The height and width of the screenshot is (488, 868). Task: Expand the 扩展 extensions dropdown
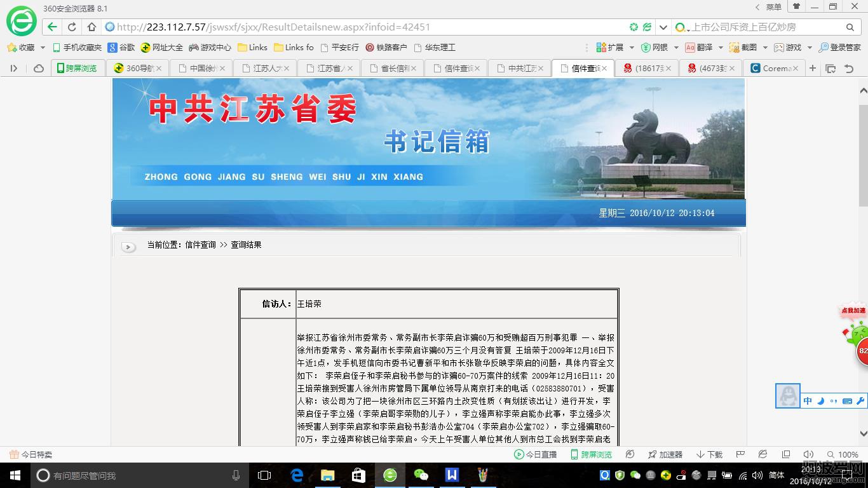(x=631, y=48)
